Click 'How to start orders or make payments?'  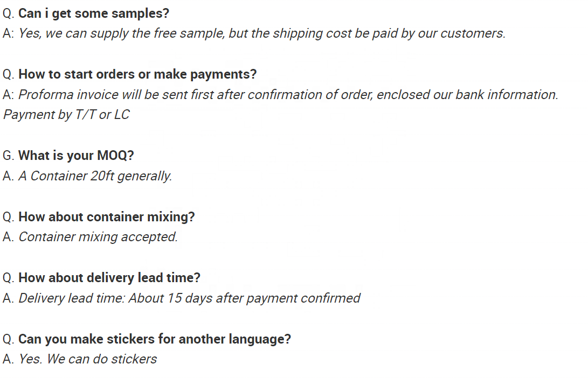pyautogui.click(x=137, y=74)
